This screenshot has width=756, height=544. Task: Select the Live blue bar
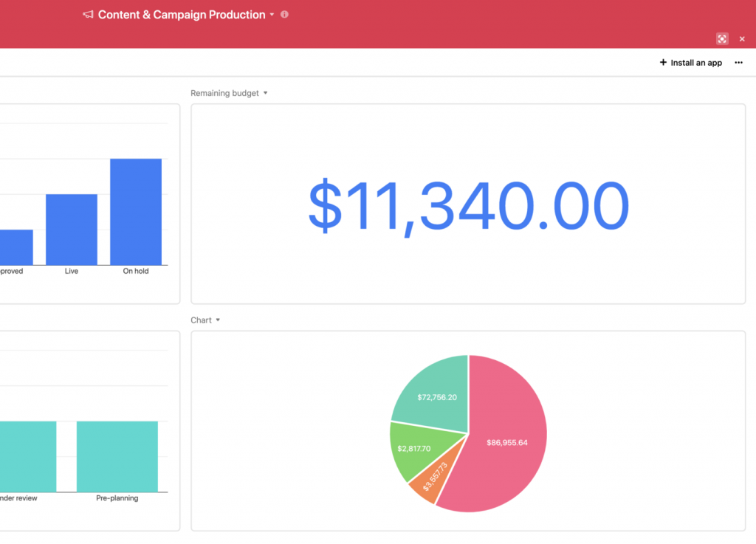pyautogui.click(x=72, y=230)
